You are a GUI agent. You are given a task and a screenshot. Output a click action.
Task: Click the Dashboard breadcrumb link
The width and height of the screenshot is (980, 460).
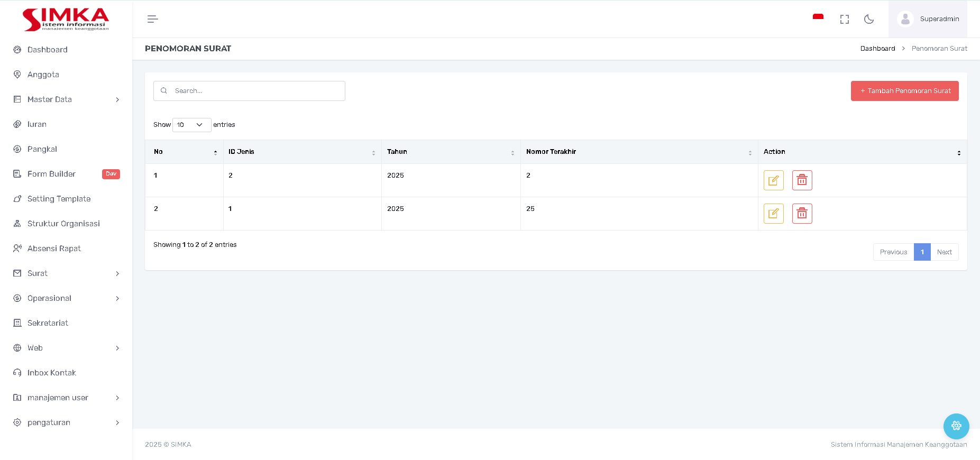coord(877,49)
